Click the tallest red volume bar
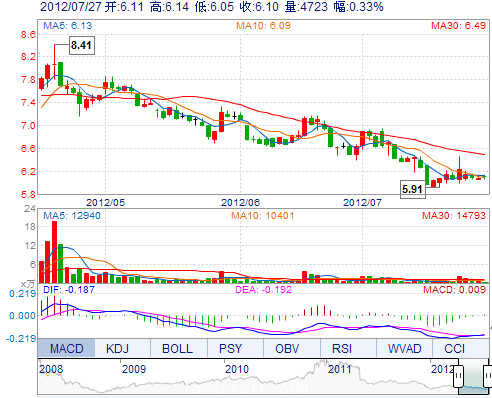This screenshot has width=492, height=398. coord(54,252)
